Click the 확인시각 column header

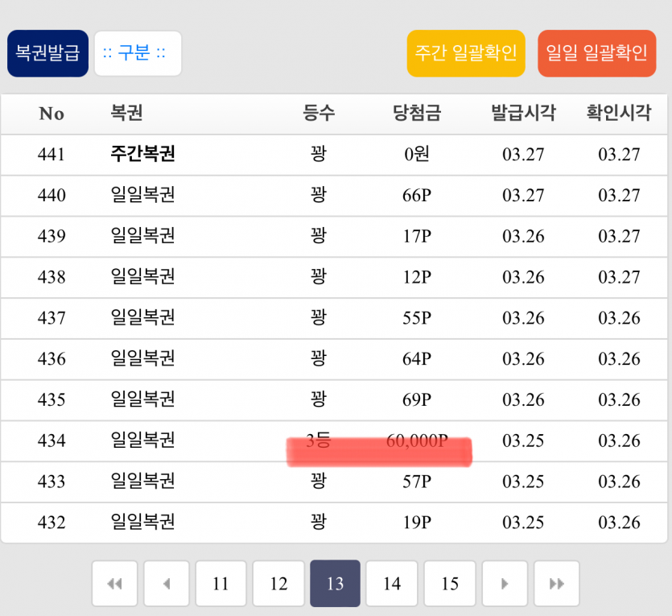[x=619, y=113]
